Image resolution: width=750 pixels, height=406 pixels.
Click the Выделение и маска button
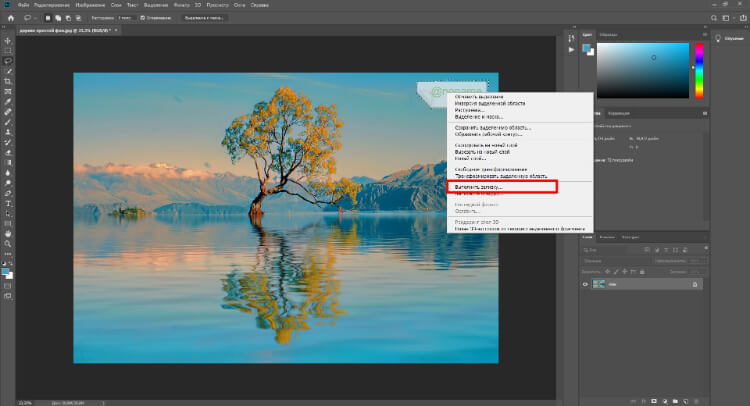(204, 18)
